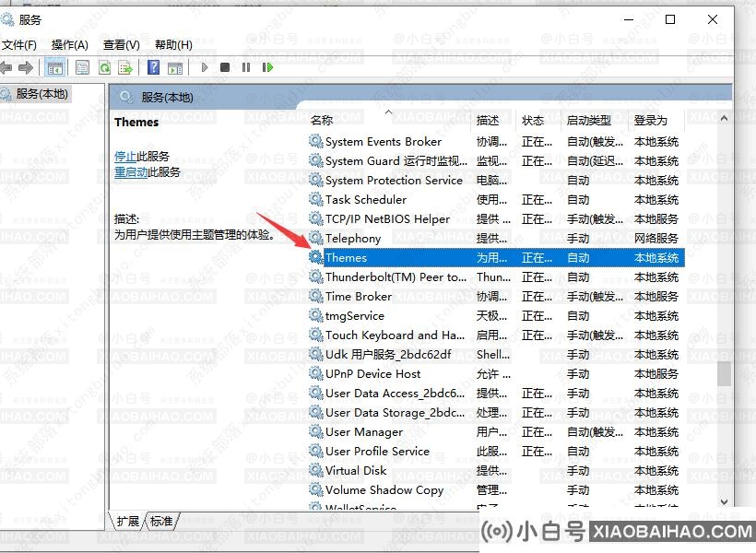Click the gear icon of Virtual Disk
756x553 pixels.
[316, 470]
